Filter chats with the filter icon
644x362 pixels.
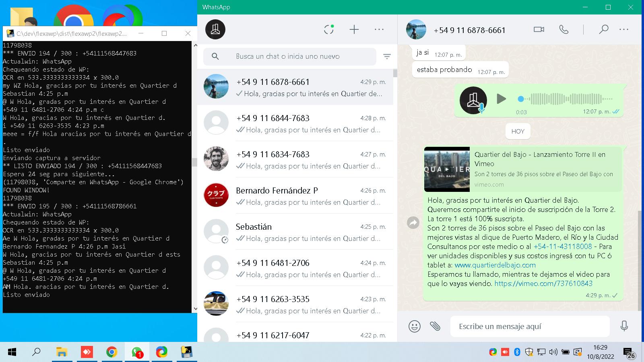point(387,57)
